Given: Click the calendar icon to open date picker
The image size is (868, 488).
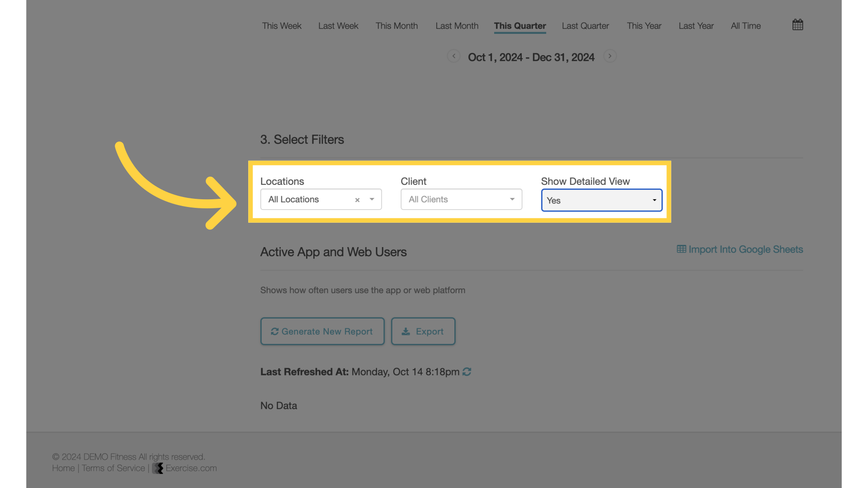Looking at the screenshot, I should point(797,24).
